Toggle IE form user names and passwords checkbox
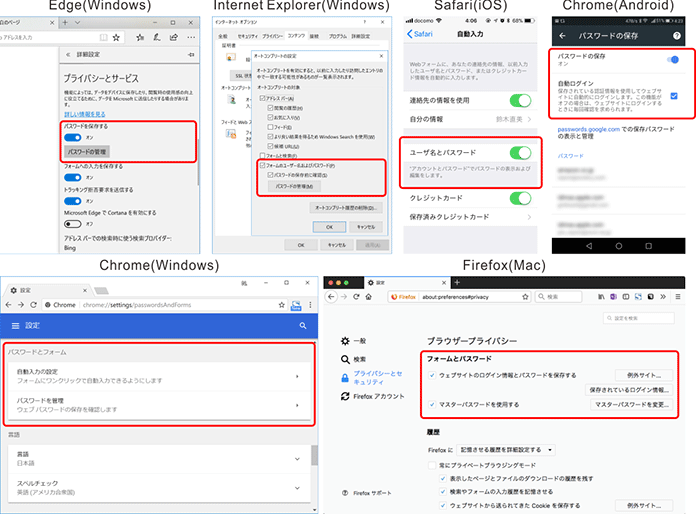 263,166
